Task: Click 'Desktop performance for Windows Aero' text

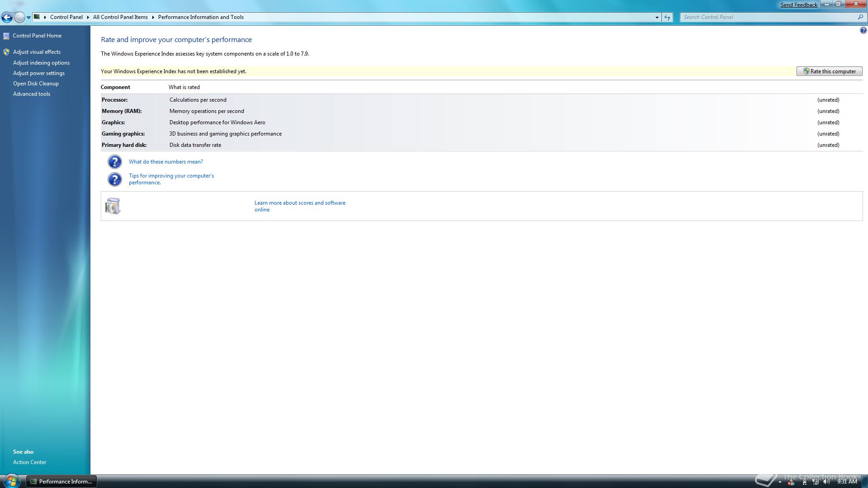Action: (217, 122)
